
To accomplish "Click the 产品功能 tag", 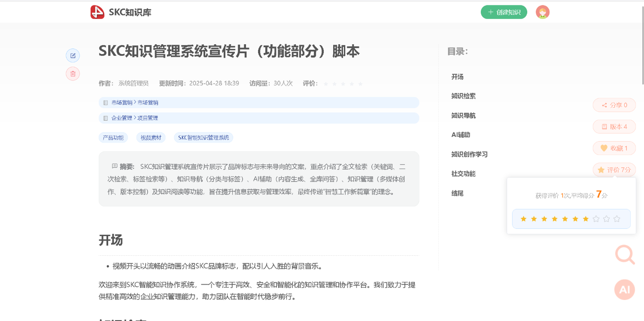I will [113, 138].
